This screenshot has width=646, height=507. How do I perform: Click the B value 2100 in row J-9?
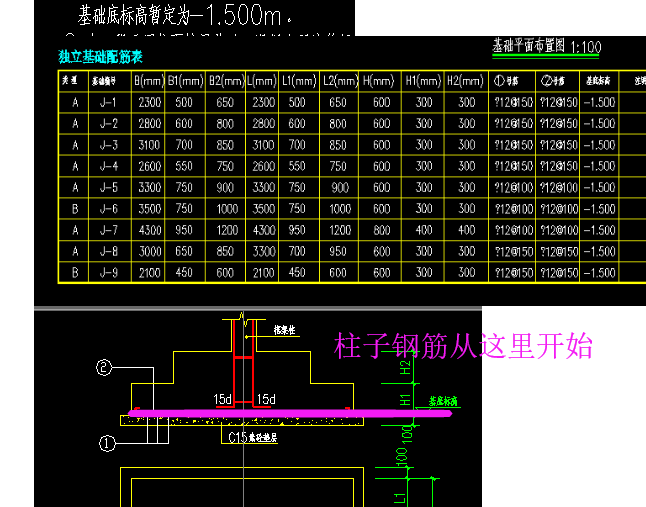click(x=150, y=273)
